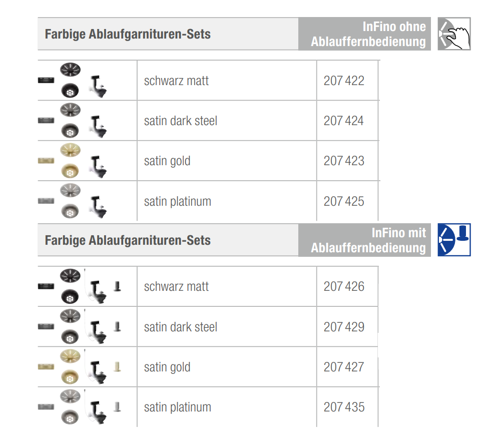
Task: Click the "satin dark steel" label beside 207 424
Action: tap(180, 121)
